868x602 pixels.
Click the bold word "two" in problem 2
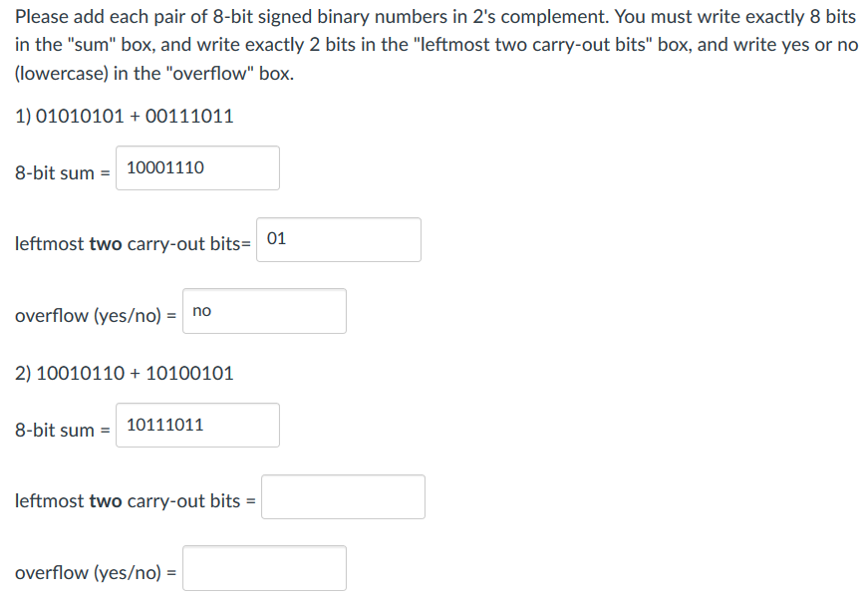pos(106,500)
